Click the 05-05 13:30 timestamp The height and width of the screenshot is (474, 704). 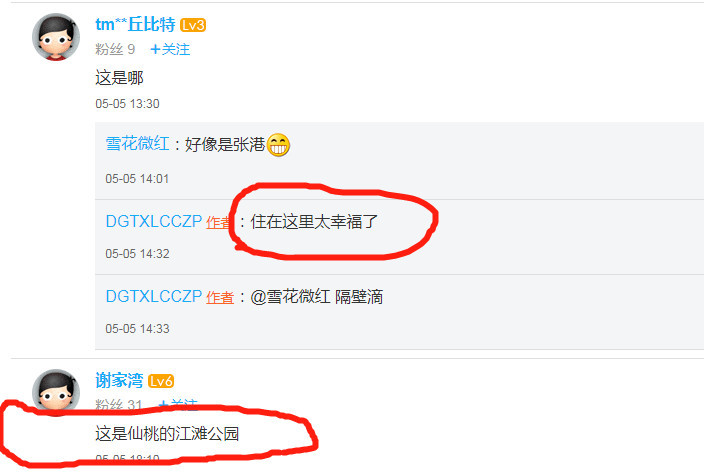(x=128, y=104)
